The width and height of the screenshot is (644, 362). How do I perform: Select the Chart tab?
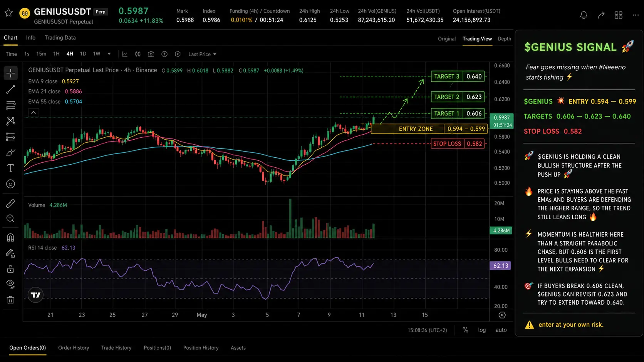click(x=10, y=38)
